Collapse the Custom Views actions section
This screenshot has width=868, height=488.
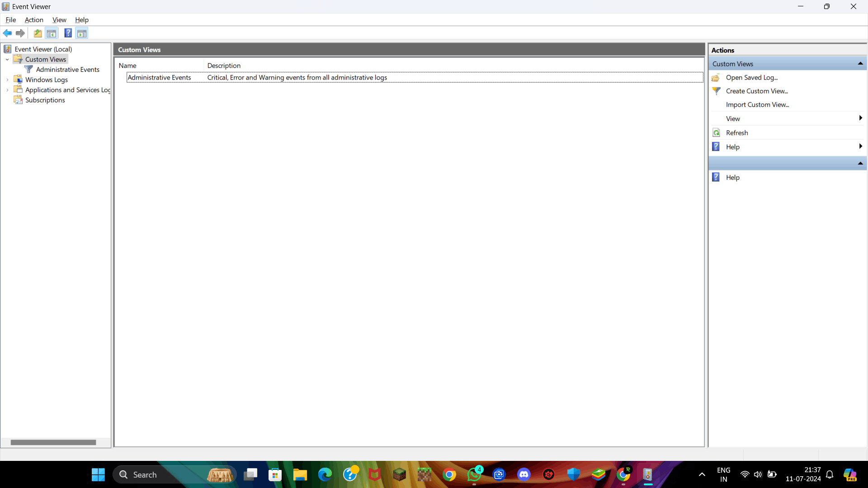tap(860, 63)
